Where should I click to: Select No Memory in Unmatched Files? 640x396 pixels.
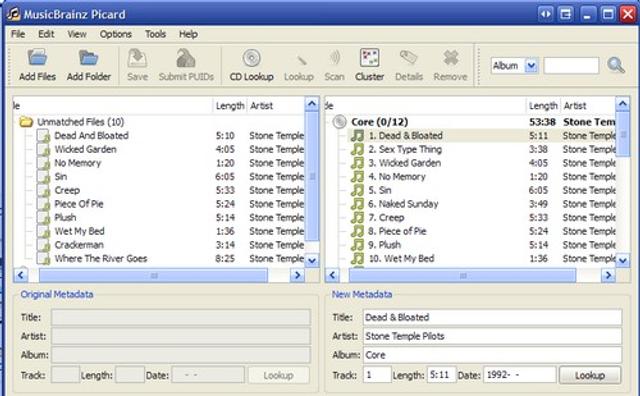78,163
